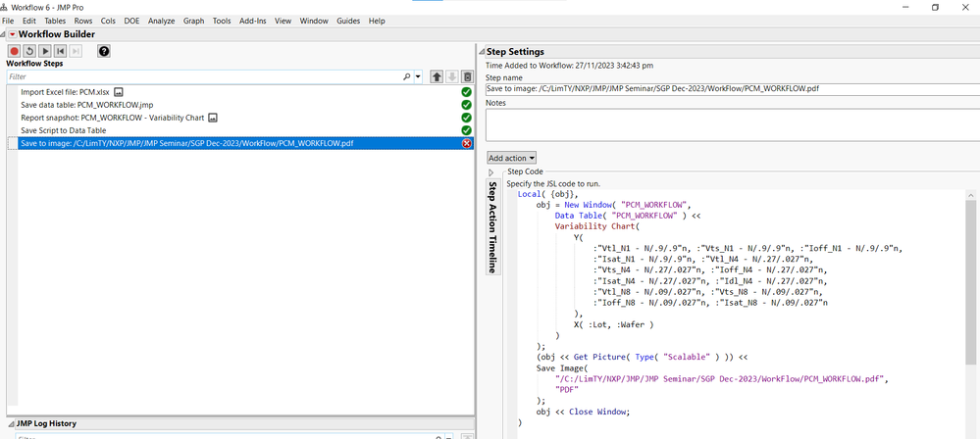Open the Add action dropdown
The height and width of the screenshot is (439, 980).
(512, 158)
